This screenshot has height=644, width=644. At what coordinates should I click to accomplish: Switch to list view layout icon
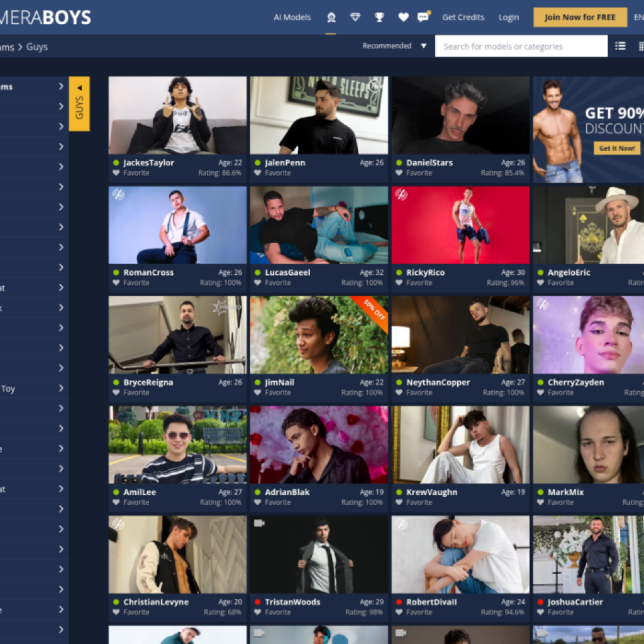coord(620,46)
